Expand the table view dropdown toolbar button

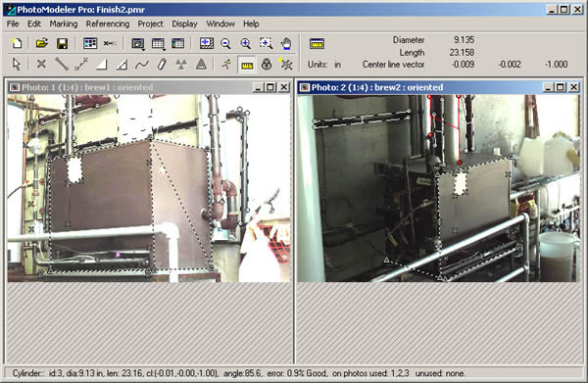click(158, 44)
